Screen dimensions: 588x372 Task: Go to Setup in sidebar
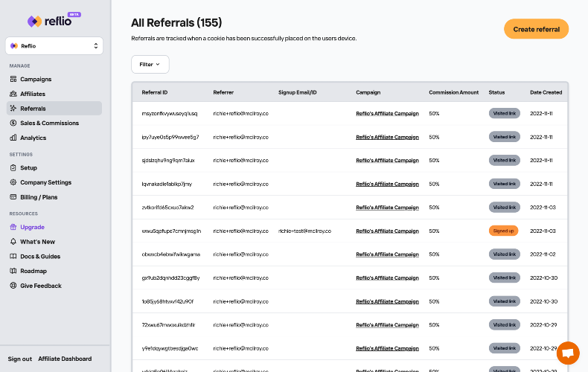[x=28, y=167]
